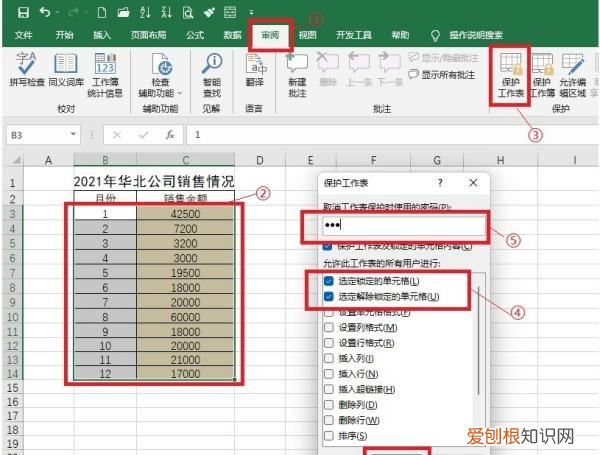
Task: Click the fx insert function icon
Action: pos(170,135)
